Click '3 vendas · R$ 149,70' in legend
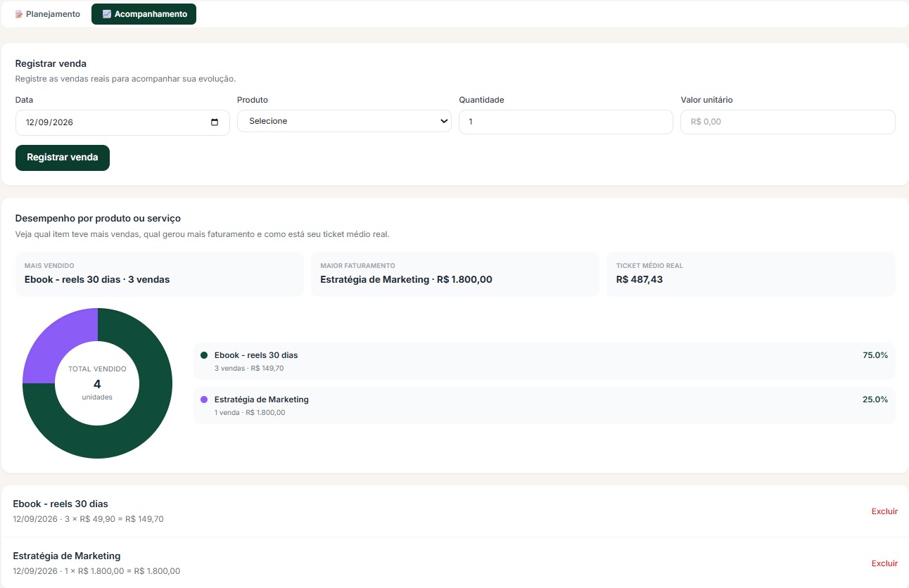909x588 pixels. point(249,368)
